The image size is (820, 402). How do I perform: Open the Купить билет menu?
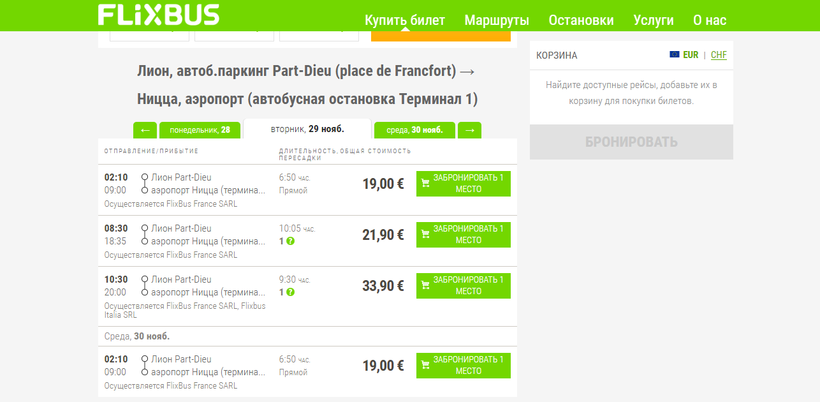[x=405, y=20]
